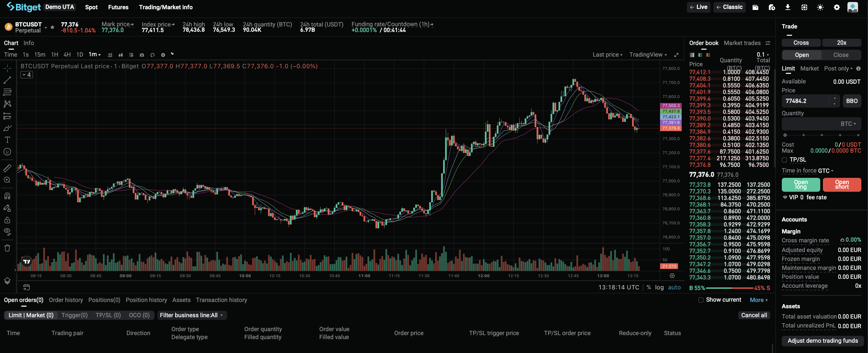Open the BTCUSDT pair selector dropdown
Image resolution: width=868 pixels, height=353 pixels.
click(45, 27)
